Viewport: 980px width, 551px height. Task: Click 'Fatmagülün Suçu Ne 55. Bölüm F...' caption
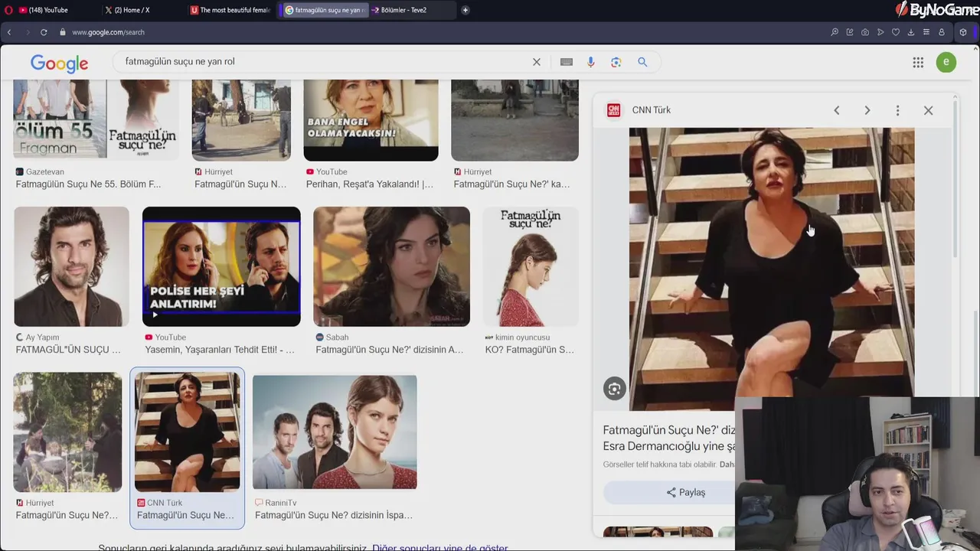coord(88,184)
